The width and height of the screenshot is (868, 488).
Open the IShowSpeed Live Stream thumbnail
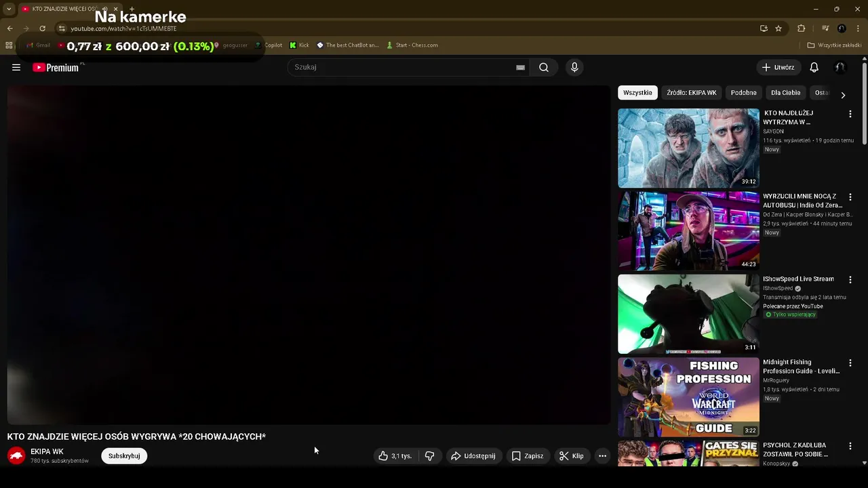[688, 314]
